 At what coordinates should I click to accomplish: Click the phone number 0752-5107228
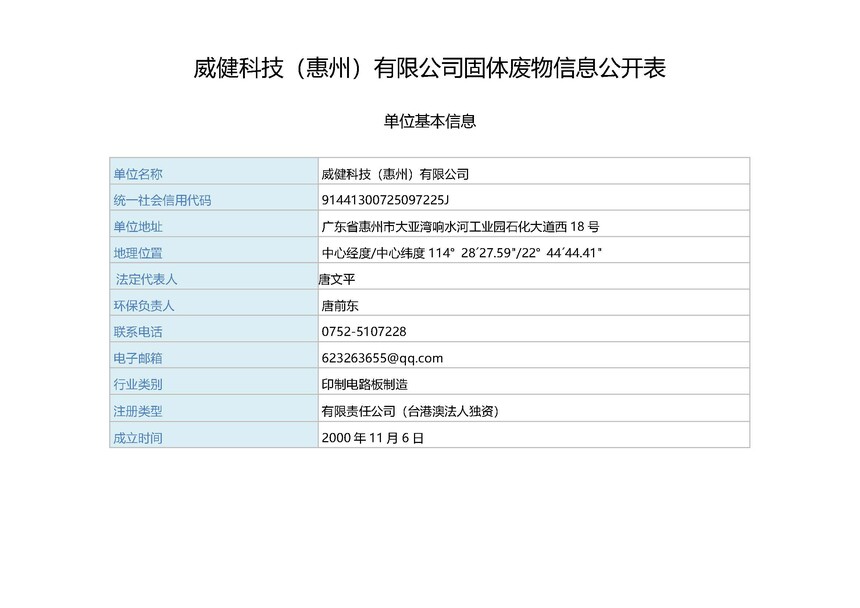pyautogui.click(x=364, y=331)
